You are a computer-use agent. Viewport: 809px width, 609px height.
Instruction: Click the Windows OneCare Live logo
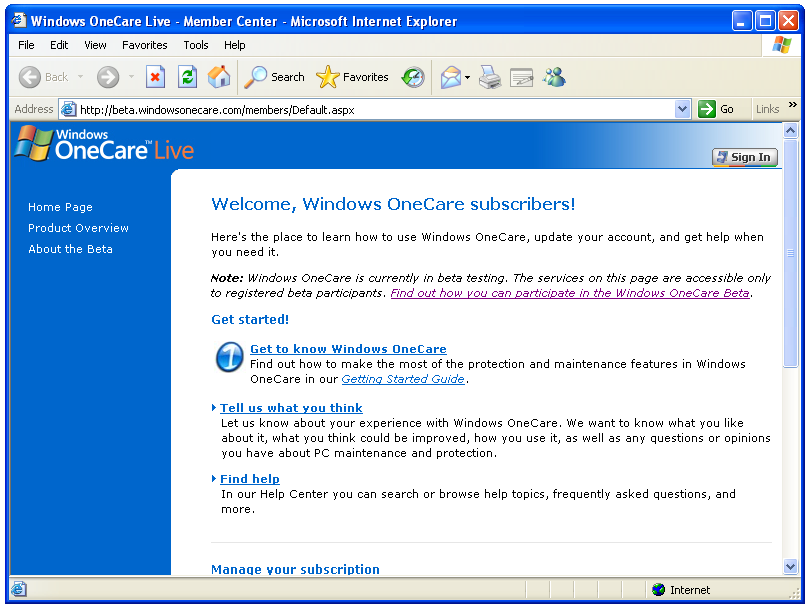click(104, 144)
